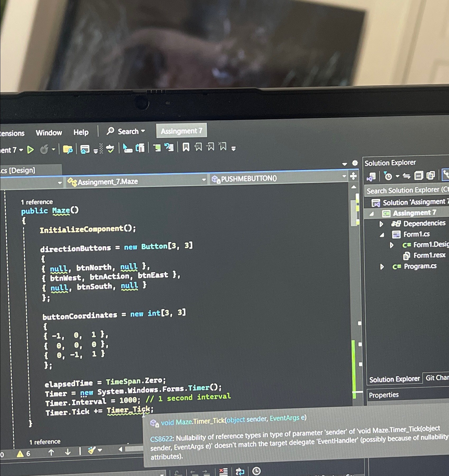
Task: Collapse all in Solution Explorer
Action: pos(418,175)
